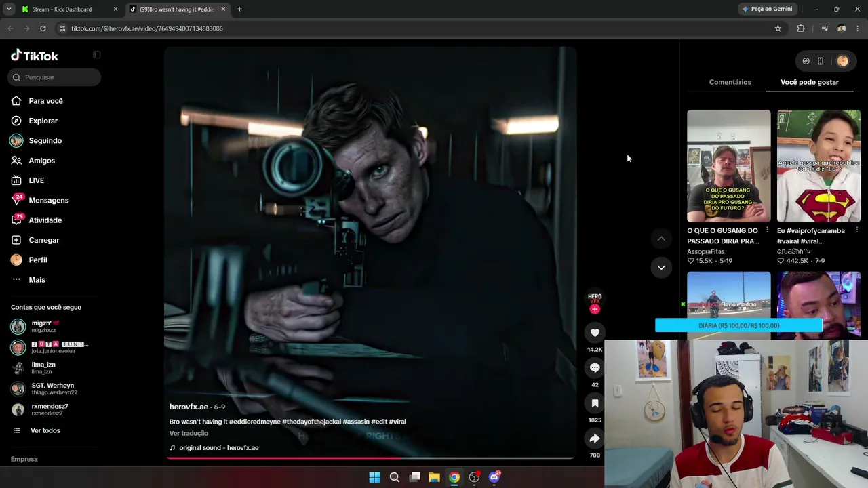
Task: Go to previous video with up arrow
Action: tap(661, 239)
